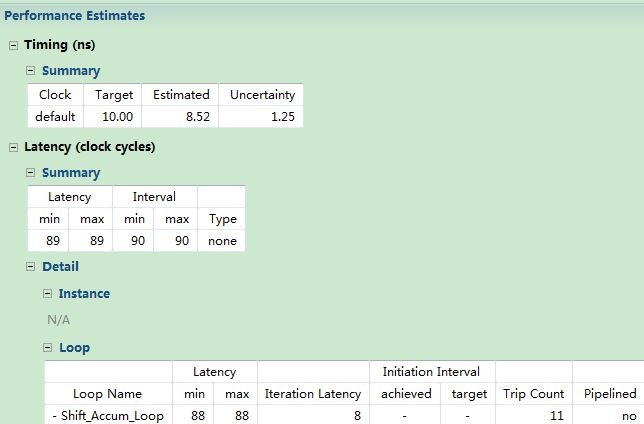Click the N/A text under Instance
The image size is (644, 424).
coord(59,320)
